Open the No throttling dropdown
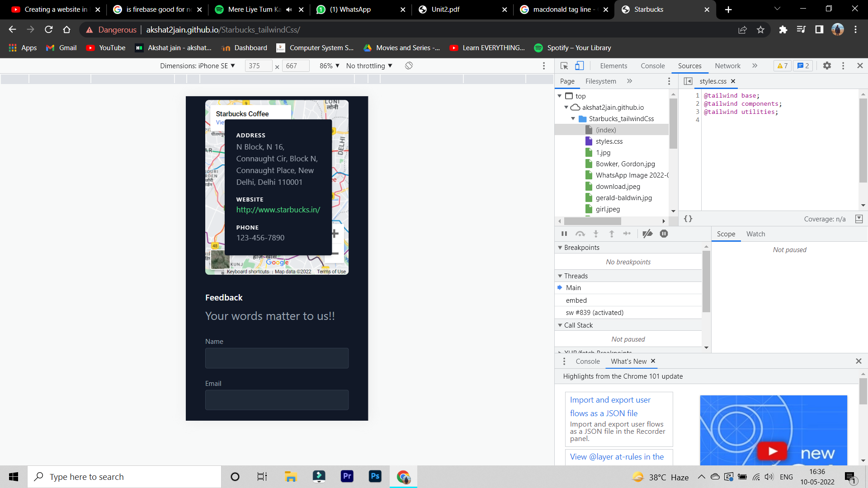The width and height of the screenshot is (868, 488). pyautogui.click(x=368, y=66)
